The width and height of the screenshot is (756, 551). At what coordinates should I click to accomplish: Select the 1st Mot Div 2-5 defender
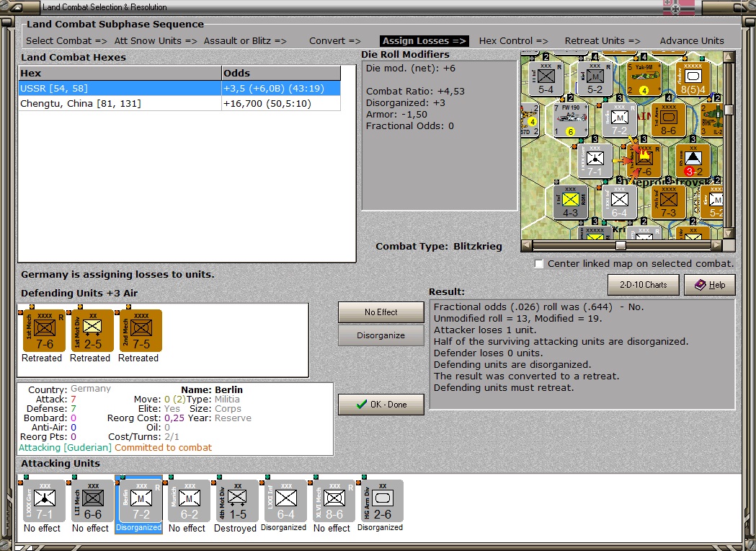point(92,330)
